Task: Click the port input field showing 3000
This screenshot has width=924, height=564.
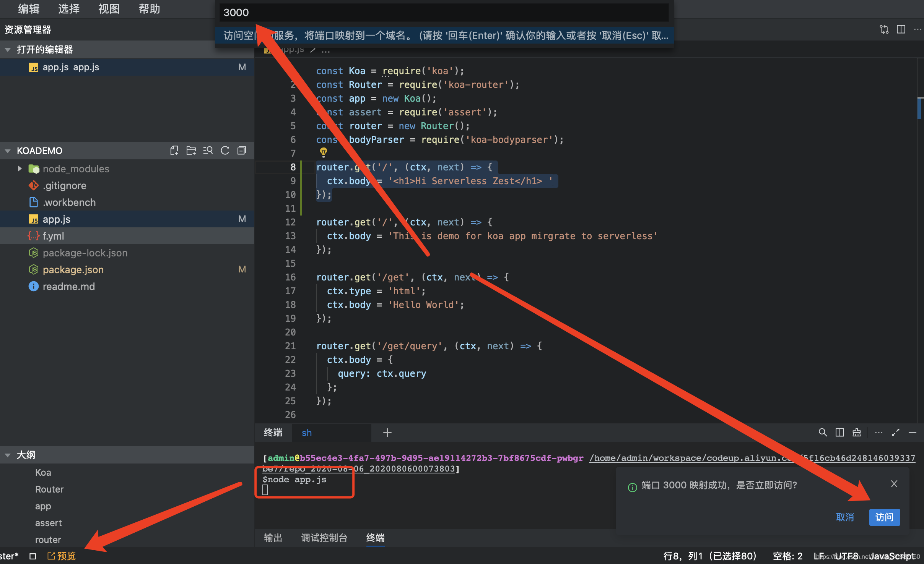Action: click(444, 13)
